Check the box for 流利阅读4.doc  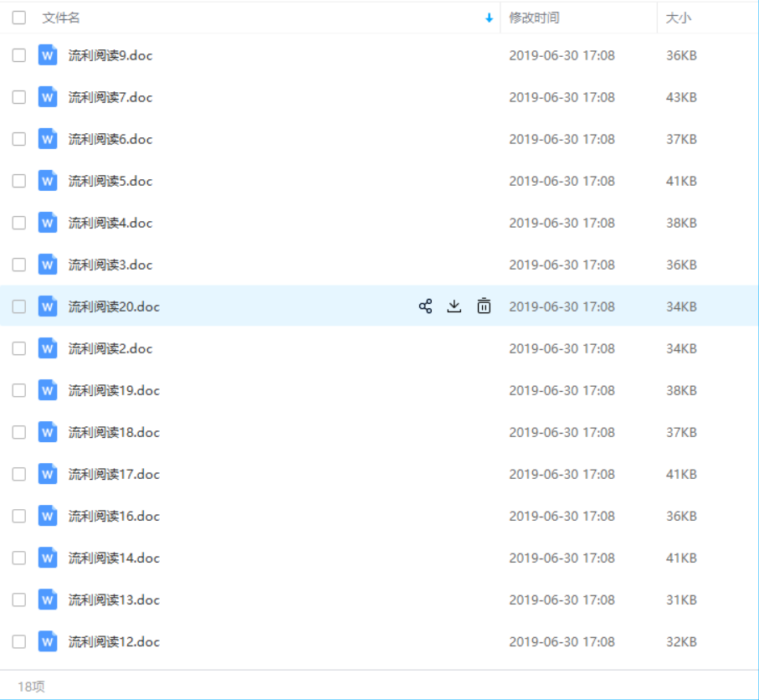(x=19, y=223)
